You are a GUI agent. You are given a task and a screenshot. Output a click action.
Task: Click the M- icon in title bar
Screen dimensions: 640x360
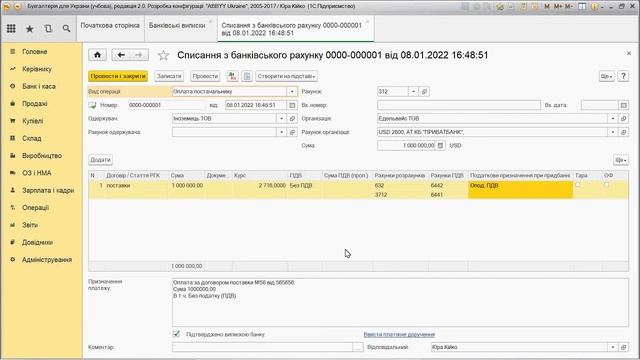(x=569, y=7)
